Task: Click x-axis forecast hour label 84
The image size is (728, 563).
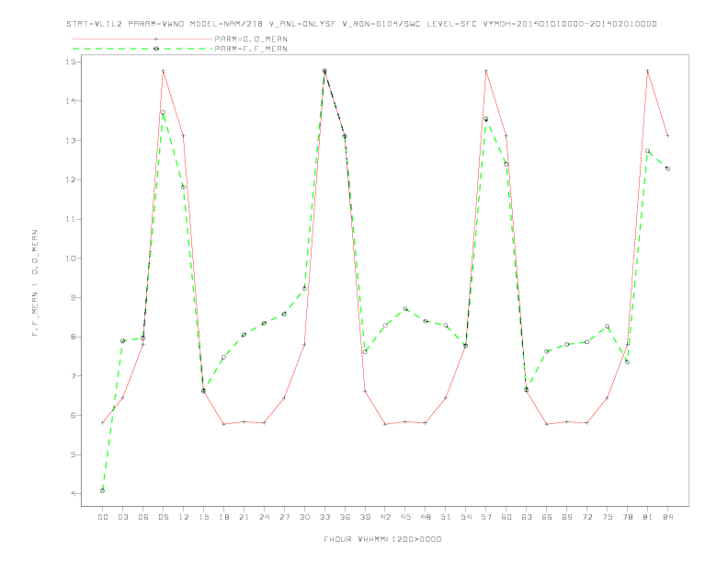Action: pyautogui.click(x=667, y=517)
